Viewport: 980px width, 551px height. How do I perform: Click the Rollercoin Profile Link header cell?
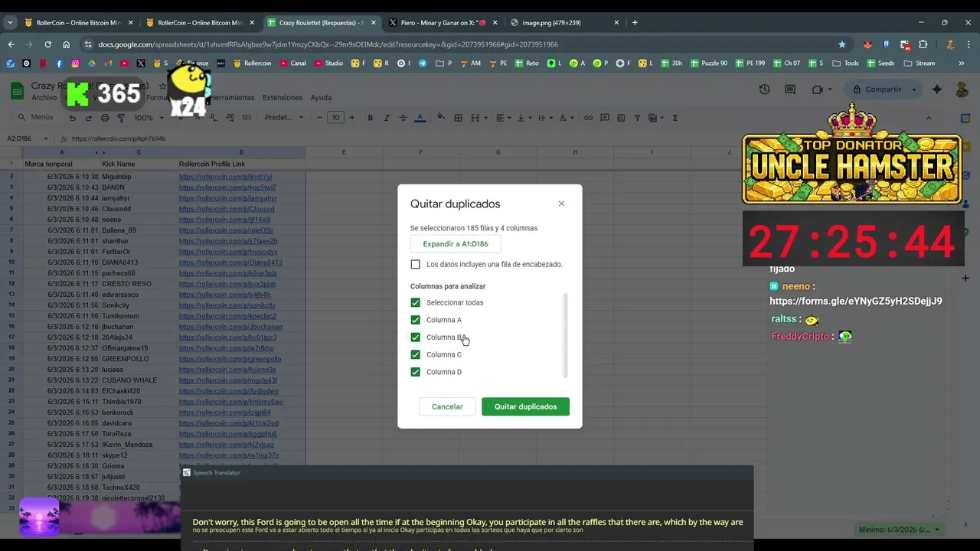[241, 164]
